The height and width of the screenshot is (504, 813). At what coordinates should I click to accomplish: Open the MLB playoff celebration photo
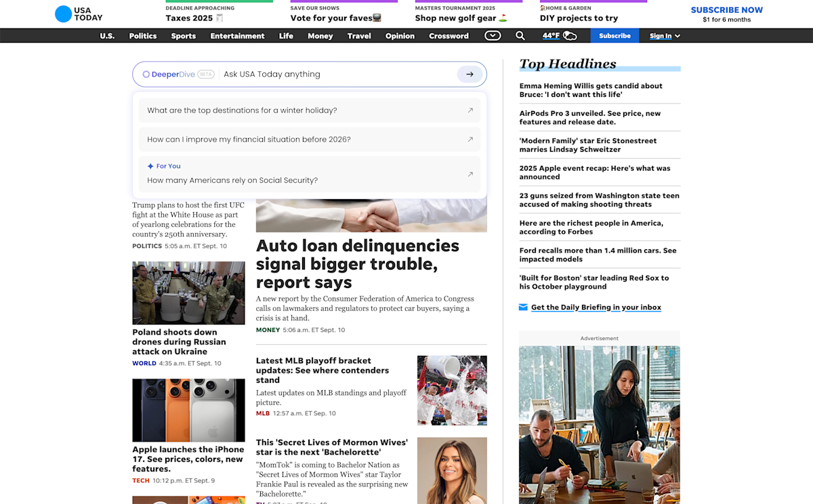(x=452, y=390)
